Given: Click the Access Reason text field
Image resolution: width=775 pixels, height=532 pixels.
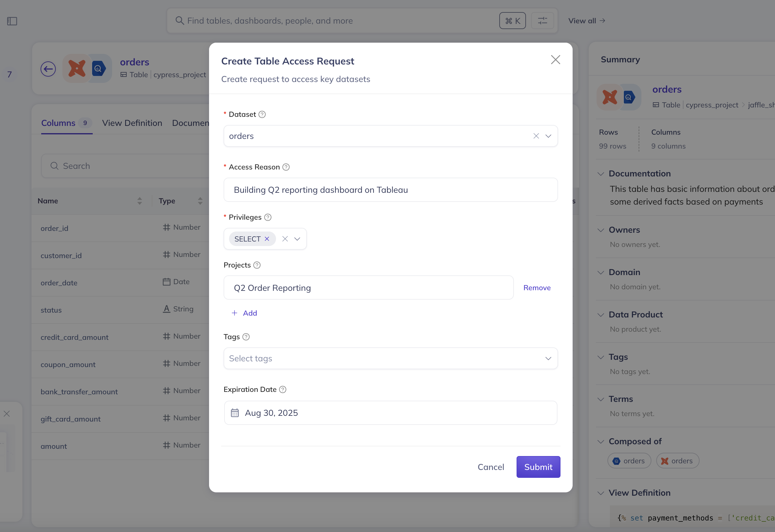Looking at the screenshot, I should [x=390, y=190].
